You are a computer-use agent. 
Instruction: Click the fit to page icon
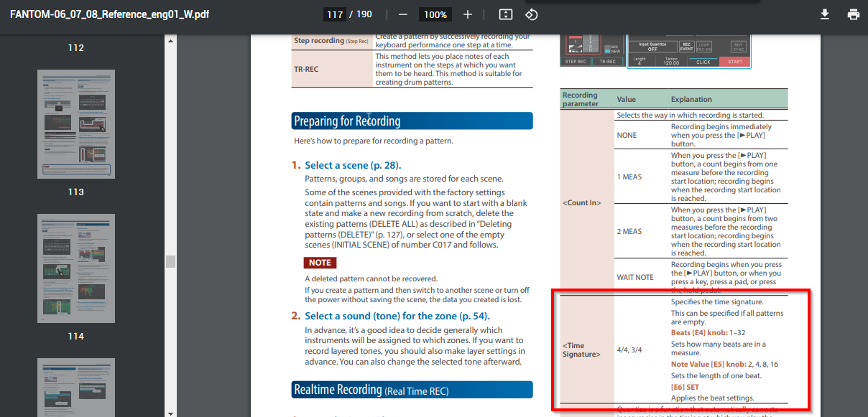pos(505,14)
